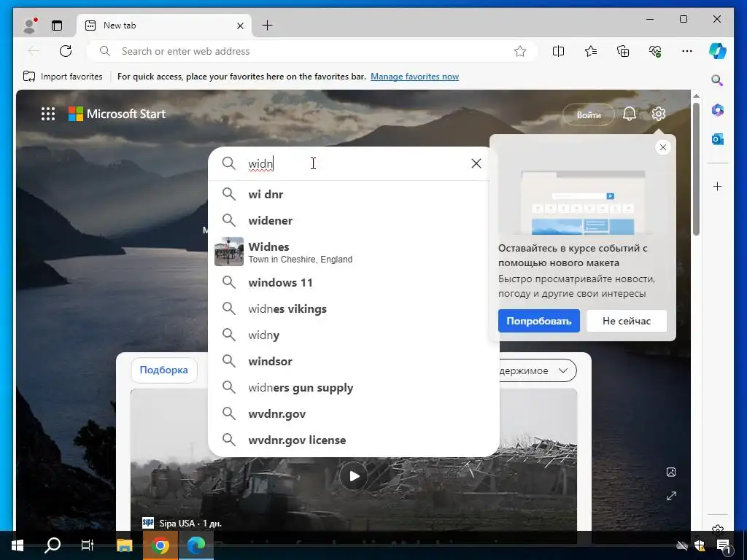The image size is (747, 560).
Task: Open Microsoft Start app launcher grid
Action: pos(48,114)
